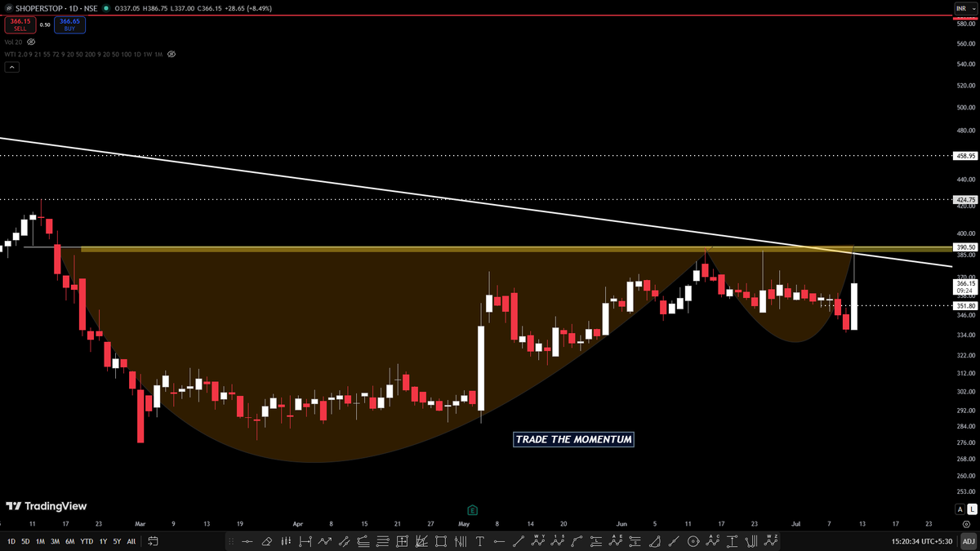
Task: Select the 'A C' pattern tool
Action: point(712,540)
